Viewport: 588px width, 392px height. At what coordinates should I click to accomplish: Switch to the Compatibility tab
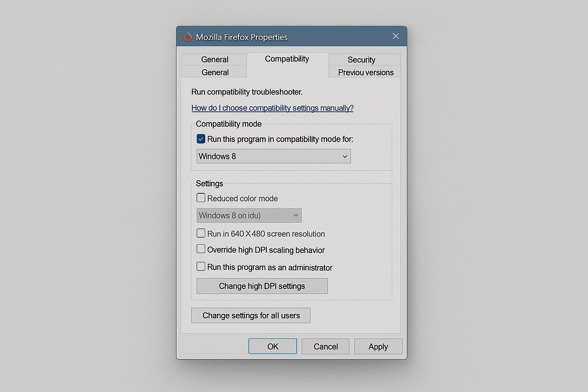click(287, 59)
